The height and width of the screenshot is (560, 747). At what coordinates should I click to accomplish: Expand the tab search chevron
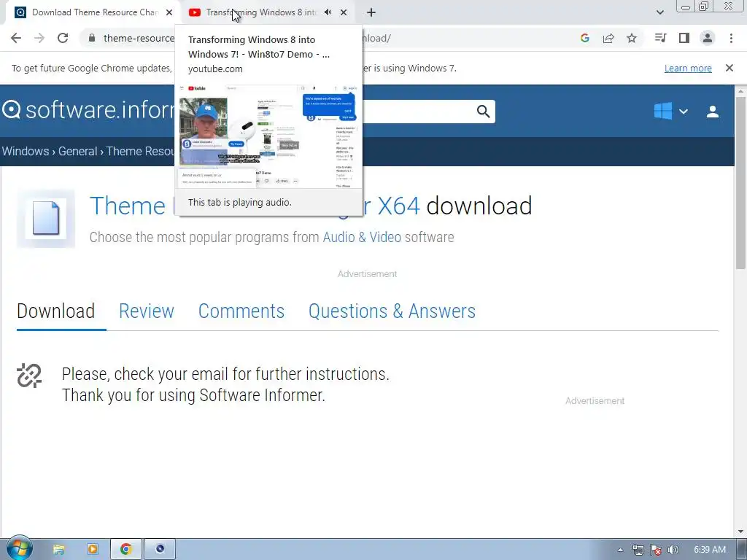click(659, 12)
